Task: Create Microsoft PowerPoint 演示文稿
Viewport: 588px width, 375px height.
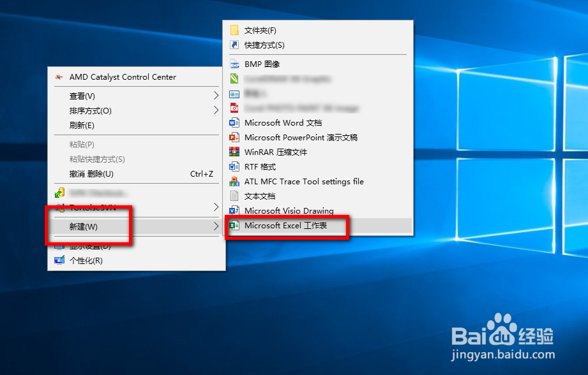Action: point(318,138)
